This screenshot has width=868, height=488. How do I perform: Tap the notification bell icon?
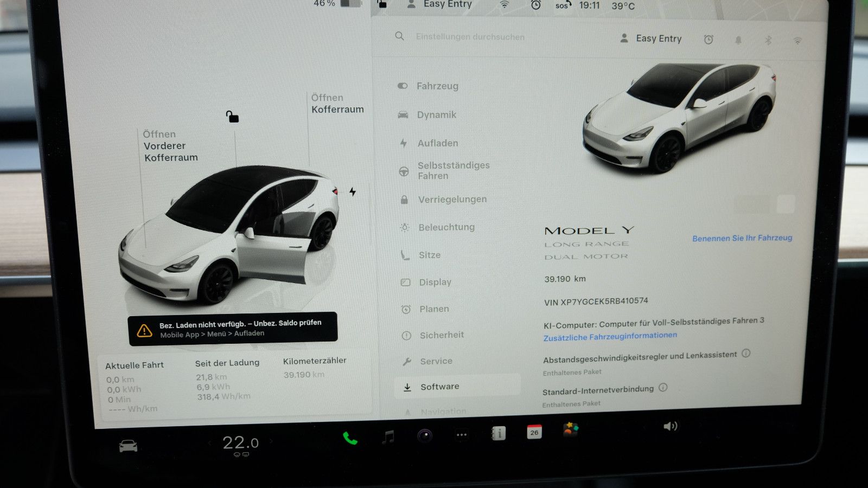(x=738, y=40)
